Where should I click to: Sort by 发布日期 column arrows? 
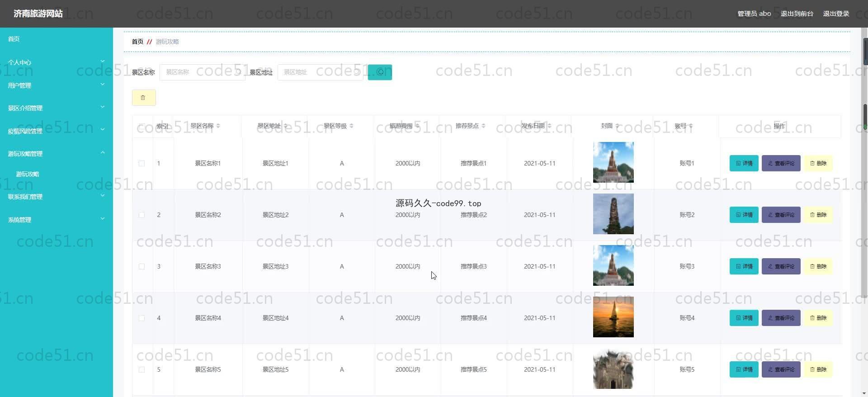pos(549,126)
